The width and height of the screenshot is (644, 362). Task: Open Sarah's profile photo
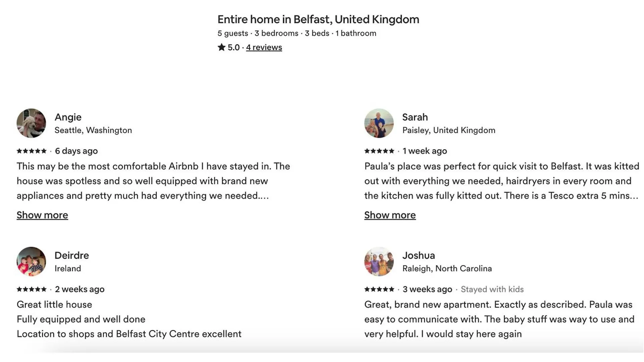(x=379, y=123)
